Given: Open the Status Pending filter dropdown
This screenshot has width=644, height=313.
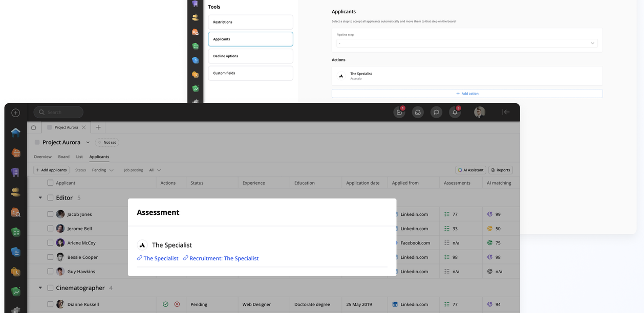Looking at the screenshot, I should point(102,170).
